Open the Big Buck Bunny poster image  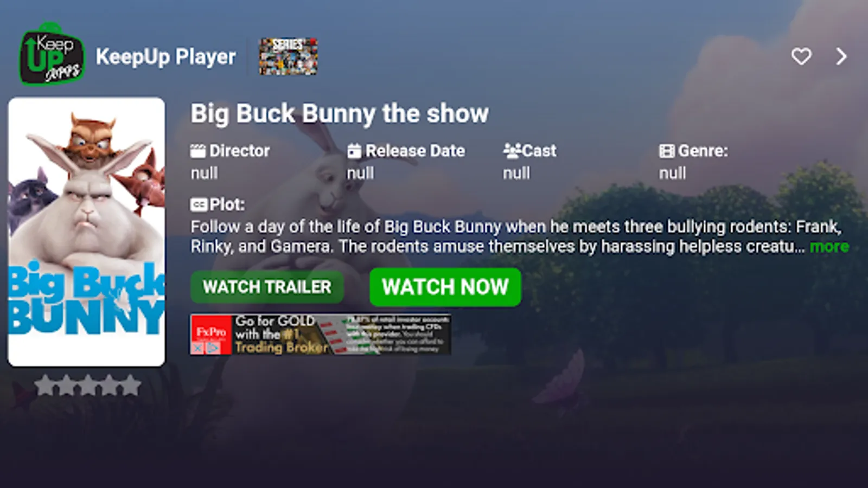[86, 232]
